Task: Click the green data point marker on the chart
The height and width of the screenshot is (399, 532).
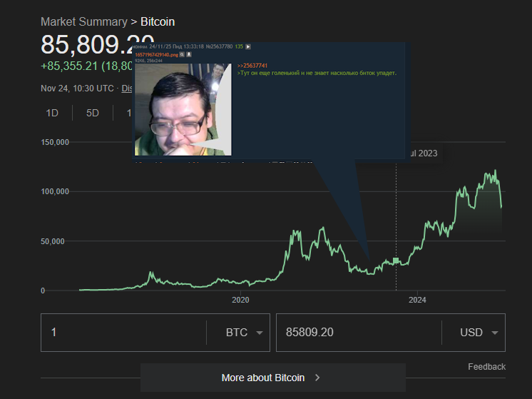Action: point(396,261)
